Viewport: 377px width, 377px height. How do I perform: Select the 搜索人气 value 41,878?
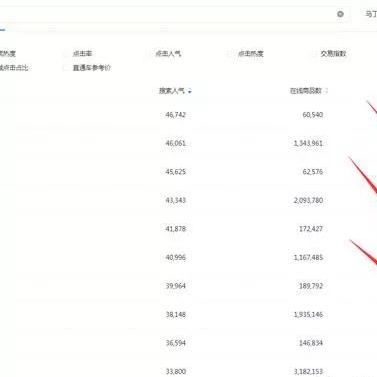click(176, 229)
